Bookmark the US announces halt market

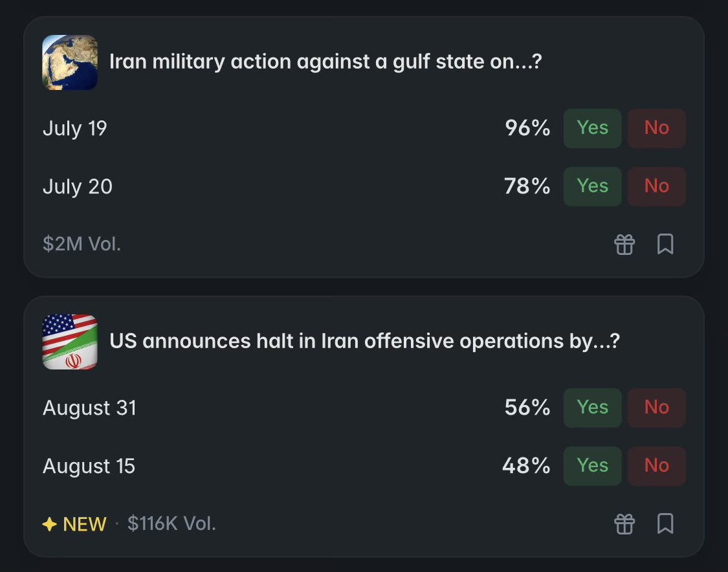pyautogui.click(x=665, y=523)
